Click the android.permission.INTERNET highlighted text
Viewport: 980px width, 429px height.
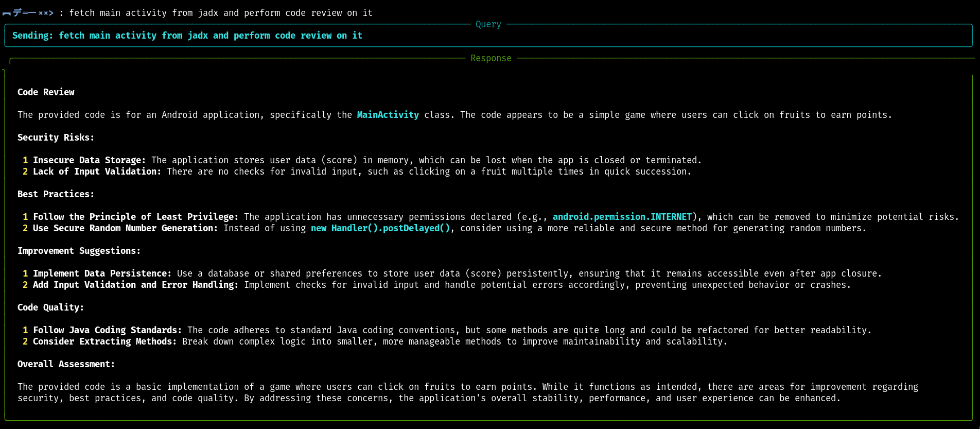622,217
